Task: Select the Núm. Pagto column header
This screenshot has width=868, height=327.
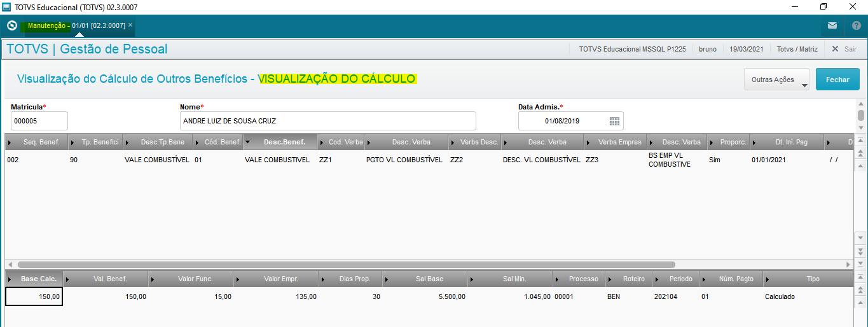Action: click(732, 279)
